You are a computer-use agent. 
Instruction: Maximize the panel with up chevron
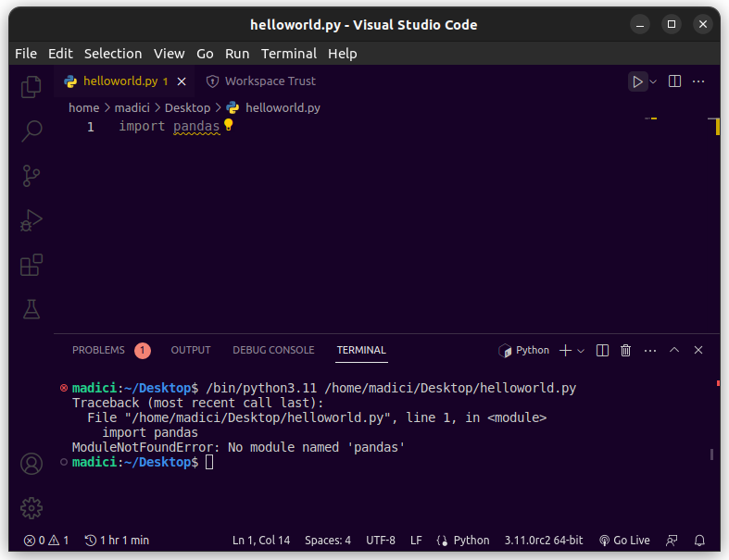674,350
